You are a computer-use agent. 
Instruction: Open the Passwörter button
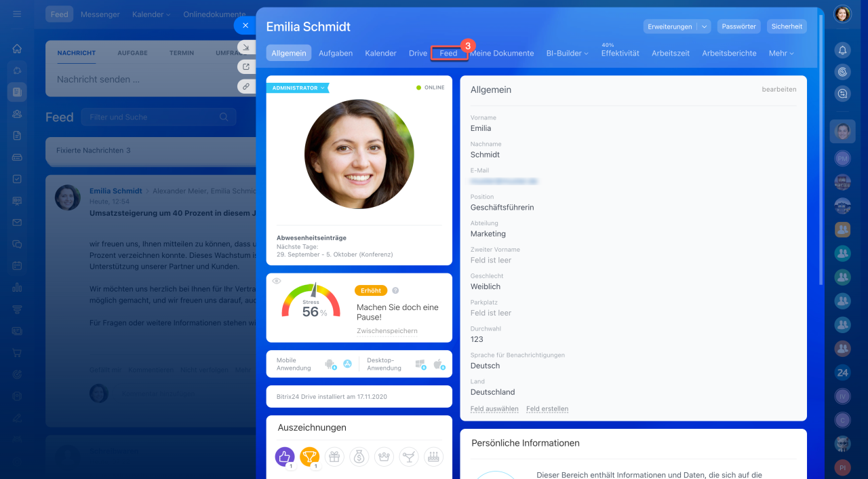pyautogui.click(x=739, y=26)
